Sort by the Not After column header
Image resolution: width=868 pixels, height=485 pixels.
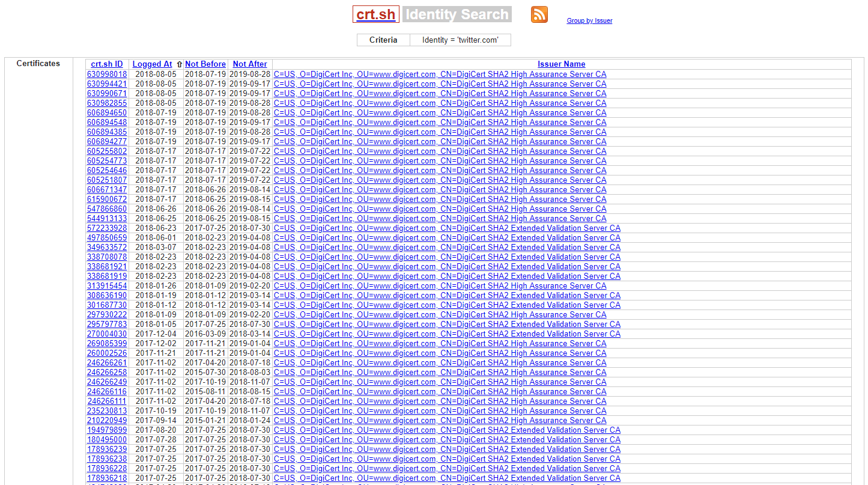click(250, 64)
